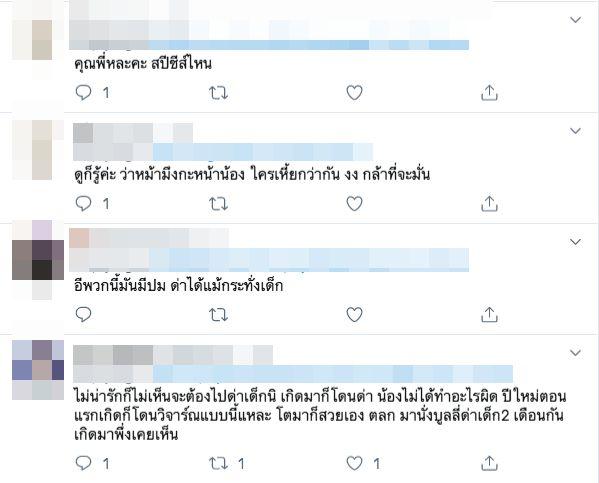
Task: Share the tweet 'อีพวกนี้มันมีปม'
Action: [x=489, y=314]
